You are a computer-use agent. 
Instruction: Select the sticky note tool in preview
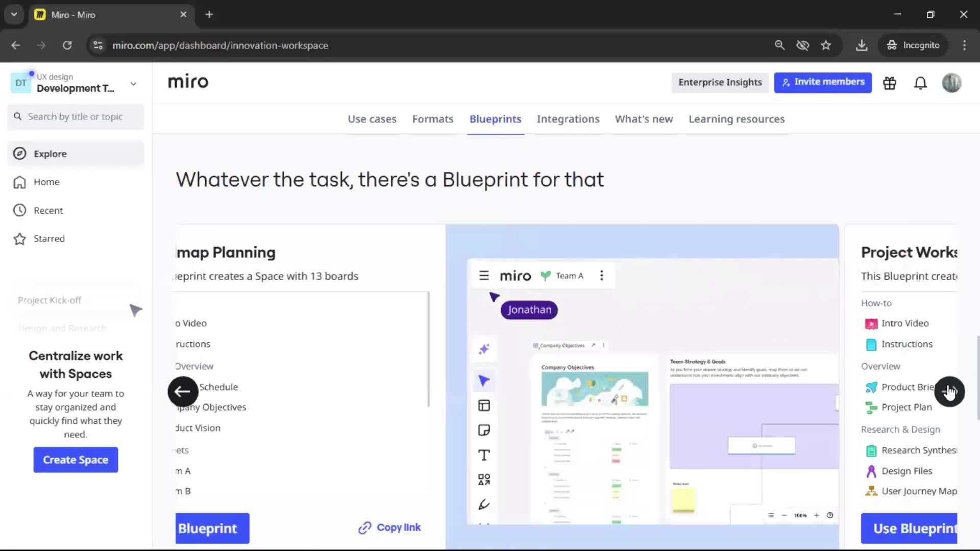pos(484,430)
